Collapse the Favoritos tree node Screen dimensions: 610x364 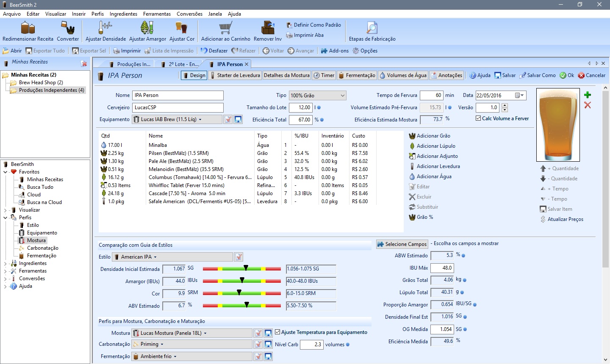pyautogui.click(x=6, y=172)
